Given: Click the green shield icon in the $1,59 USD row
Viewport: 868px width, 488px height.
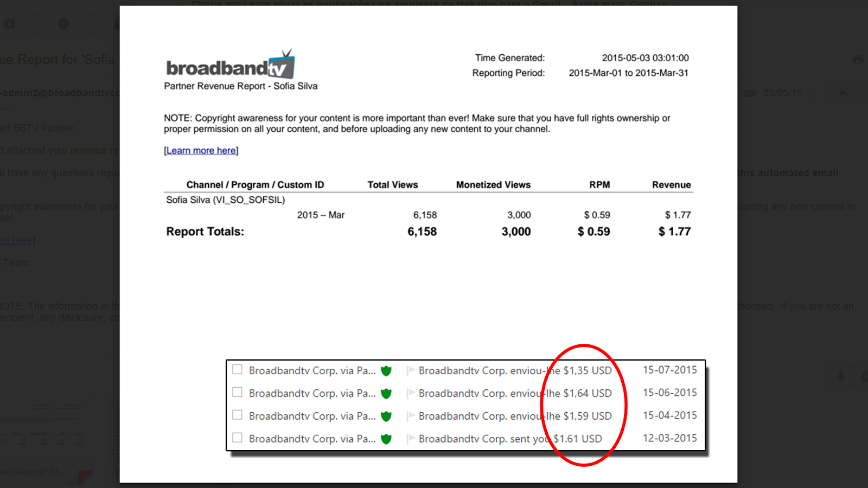Looking at the screenshot, I should 386,416.
